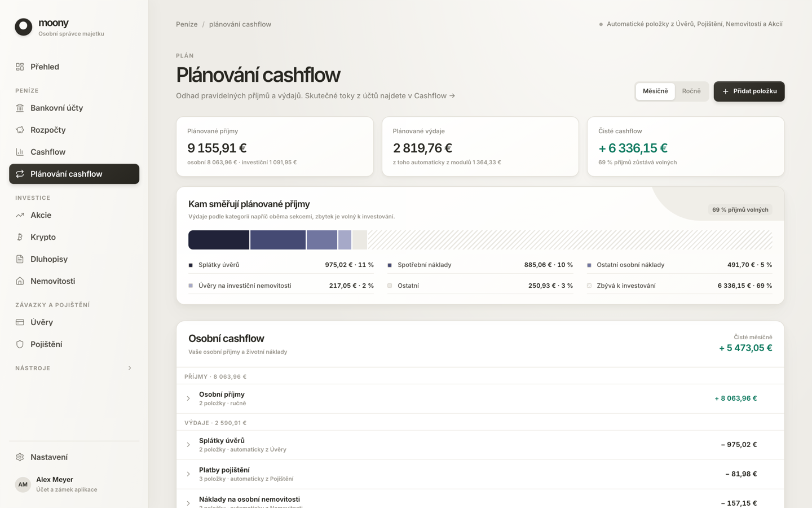Click the Zbývá k investování legend square
Screen dimensions: 812x508
point(589,286)
